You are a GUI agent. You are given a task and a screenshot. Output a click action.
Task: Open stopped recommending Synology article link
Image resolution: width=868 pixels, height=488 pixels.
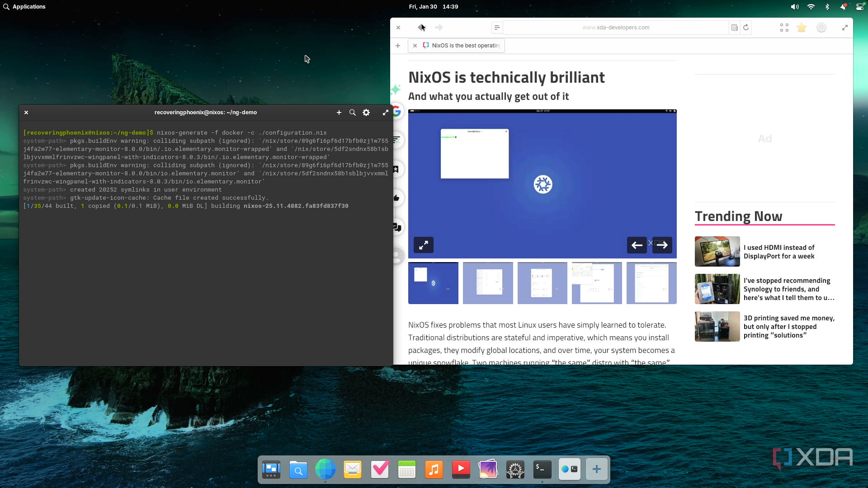[x=789, y=289]
